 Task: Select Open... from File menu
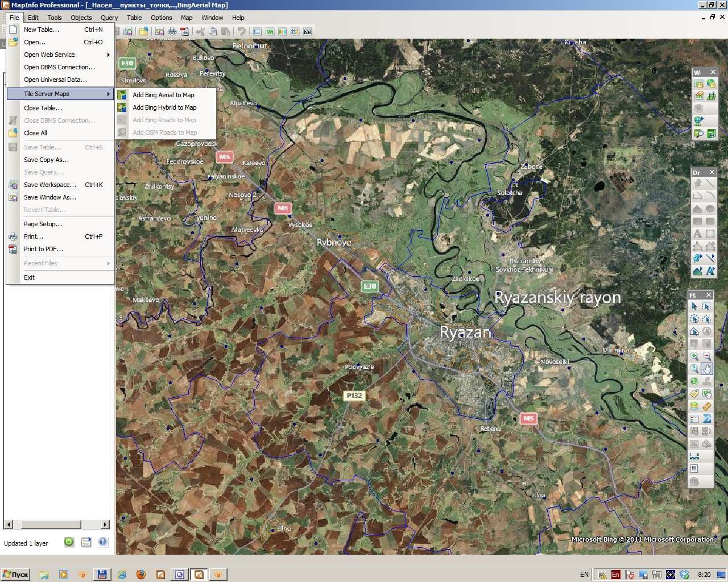pos(60,42)
